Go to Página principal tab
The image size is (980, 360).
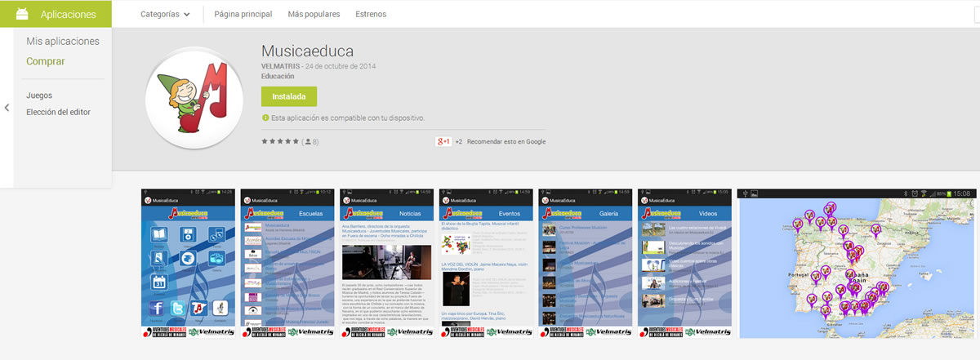tap(243, 15)
